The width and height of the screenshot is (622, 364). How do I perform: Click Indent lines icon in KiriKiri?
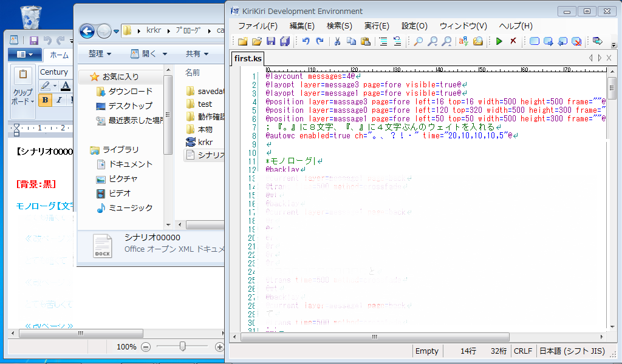pos(383,41)
